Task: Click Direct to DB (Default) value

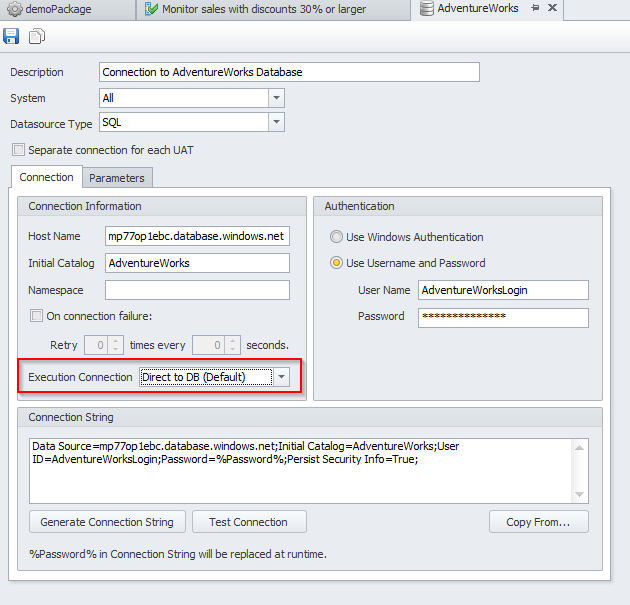Action: tap(206, 377)
